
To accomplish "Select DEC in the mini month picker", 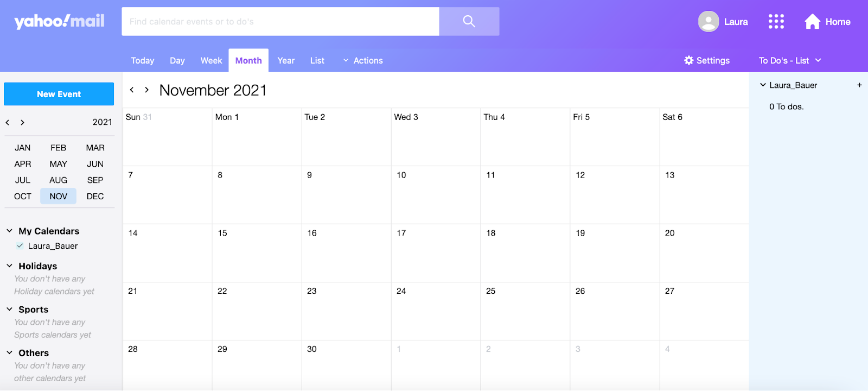I will click(x=95, y=197).
